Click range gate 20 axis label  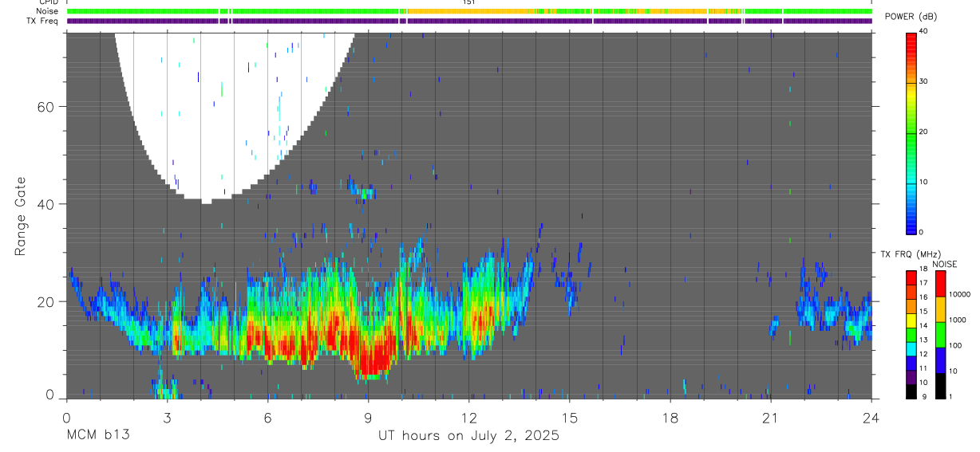pyautogui.click(x=46, y=301)
